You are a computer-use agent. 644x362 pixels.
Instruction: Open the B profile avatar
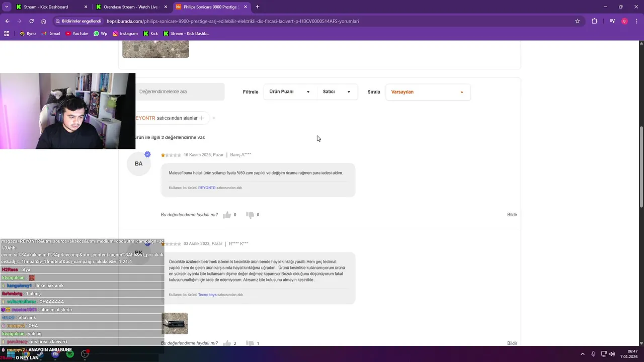[624, 21]
